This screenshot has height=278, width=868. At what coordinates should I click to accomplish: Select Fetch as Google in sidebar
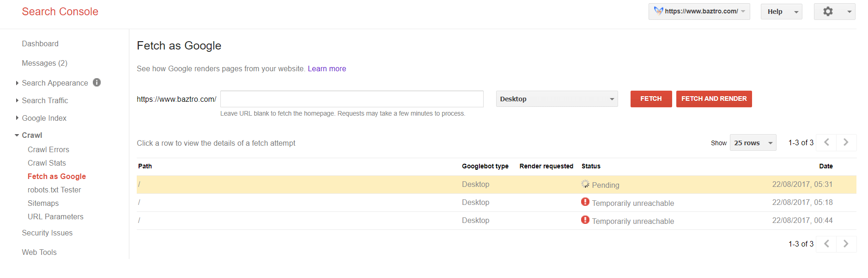pos(57,176)
